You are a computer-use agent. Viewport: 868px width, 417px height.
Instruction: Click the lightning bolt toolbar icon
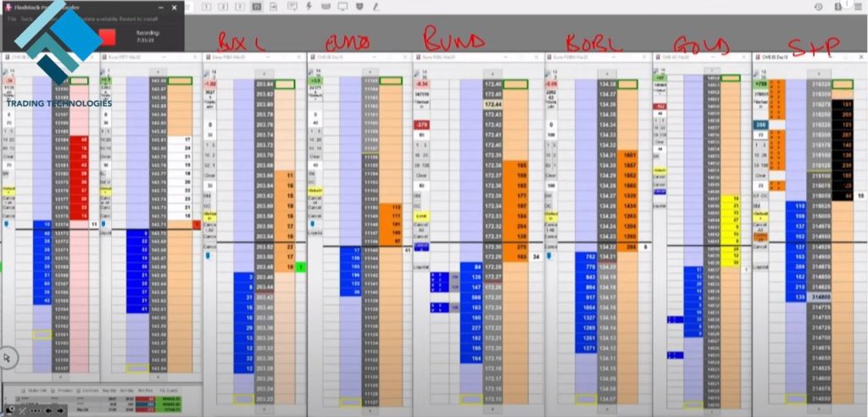[x=308, y=7]
